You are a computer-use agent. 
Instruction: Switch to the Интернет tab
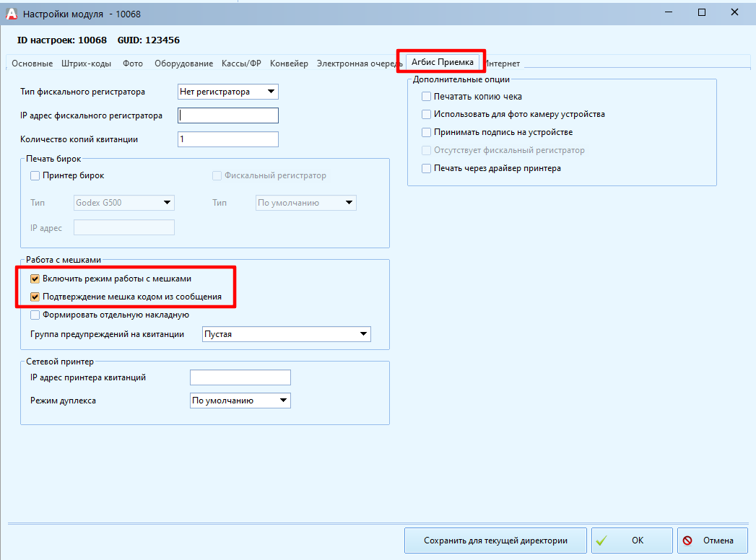click(x=502, y=64)
